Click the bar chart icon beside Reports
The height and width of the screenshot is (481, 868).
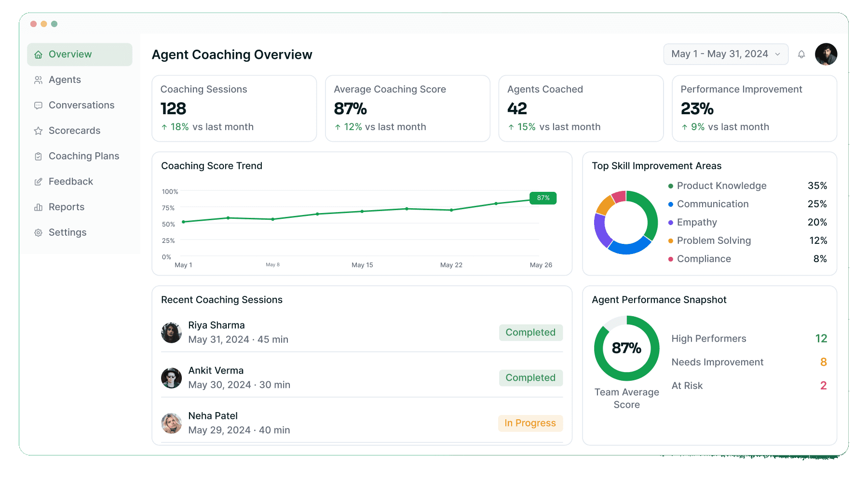(38, 207)
